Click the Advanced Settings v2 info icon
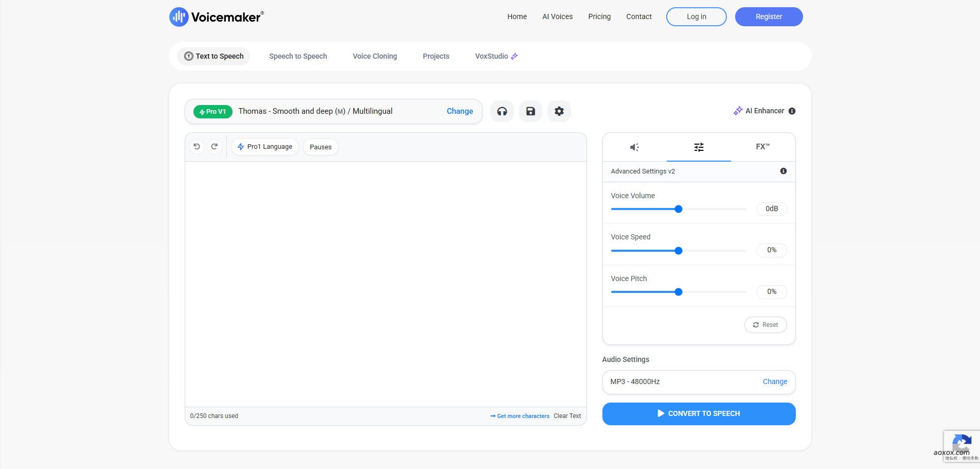Viewport: 980px width, 469px height. pyautogui.click(x=783, y=171)
